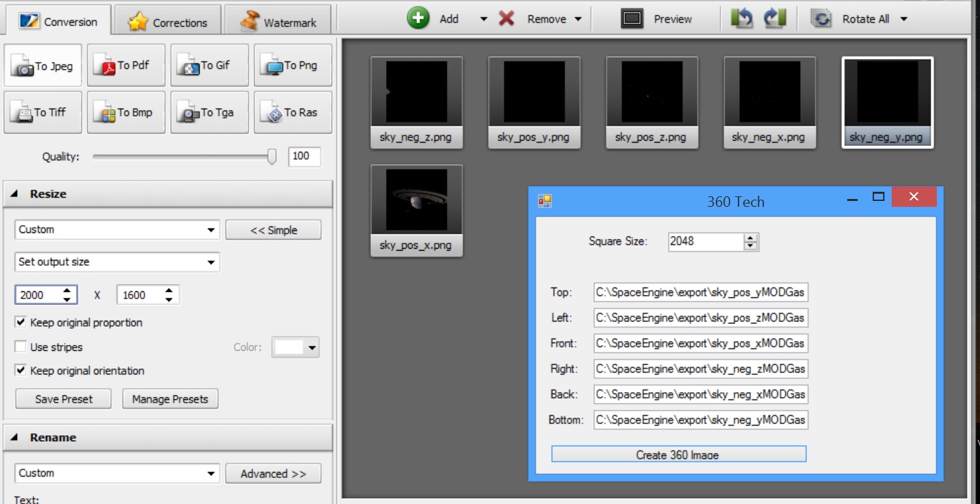Minimize the 360 Tech window
This screenshot has width=980, height=504.
tap(852, 198)
